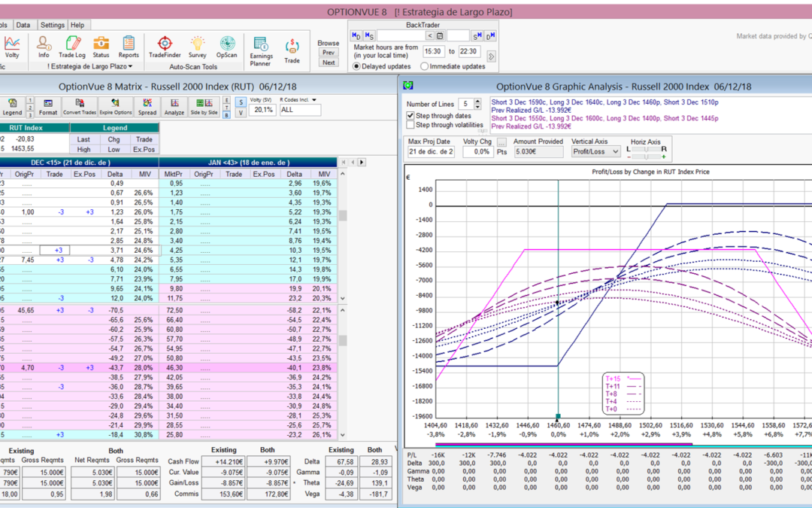The height and width of the screenshot is (508, 812).
Task: Expand the '! Estrategia de Largo Plazo' dropdown
Action: (131, 66)
